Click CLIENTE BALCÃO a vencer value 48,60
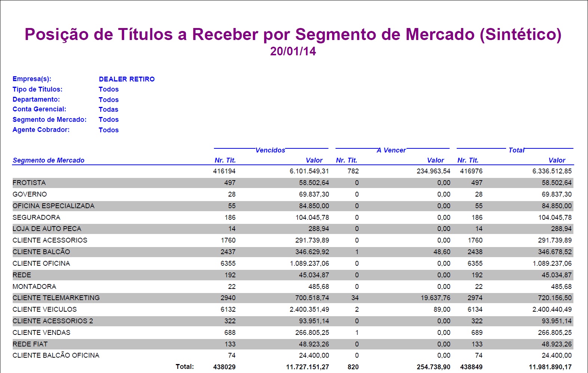This screenshot has height=373, width=588. pos(442,252)
